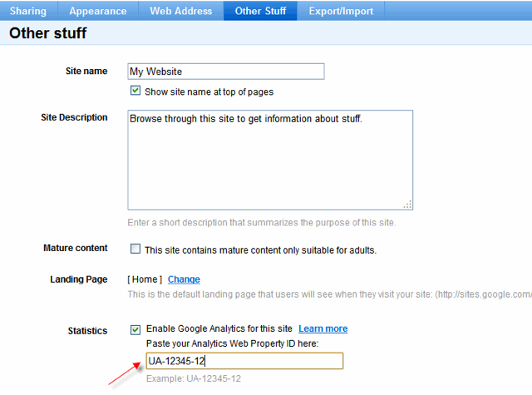Screen dimensions: 532x395
Task: Grab the description box resize handle
Action: coord(408,205)
